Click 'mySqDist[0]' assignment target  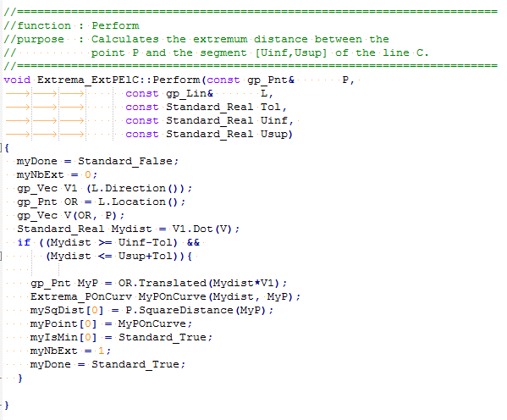pyautogui.click(x=67, y=310)
